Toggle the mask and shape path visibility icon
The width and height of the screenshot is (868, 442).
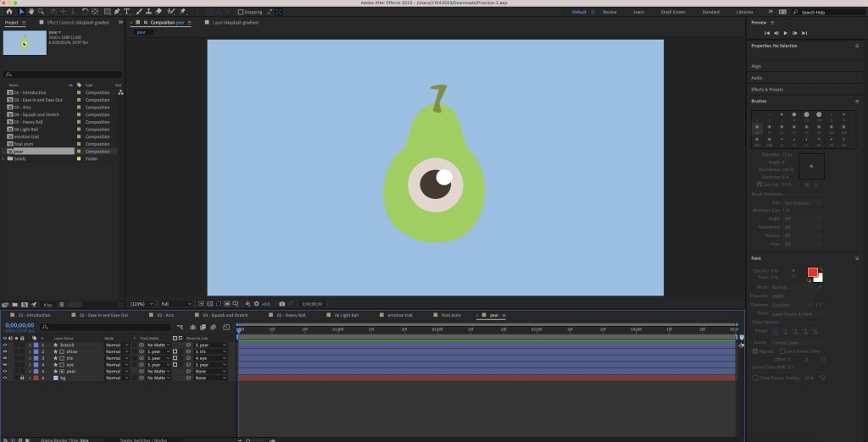(219, 304)
